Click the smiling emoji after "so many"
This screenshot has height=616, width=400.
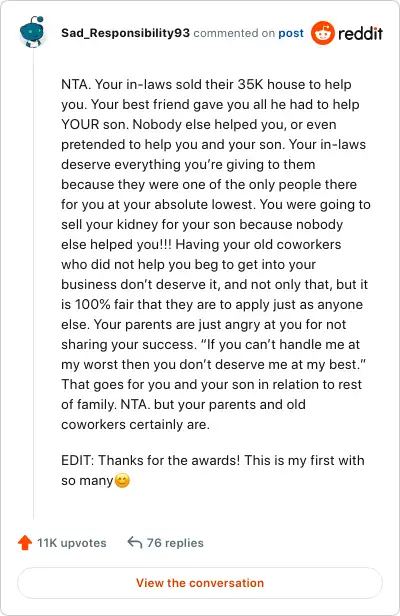pyautogui.click(x=122, y=480)
